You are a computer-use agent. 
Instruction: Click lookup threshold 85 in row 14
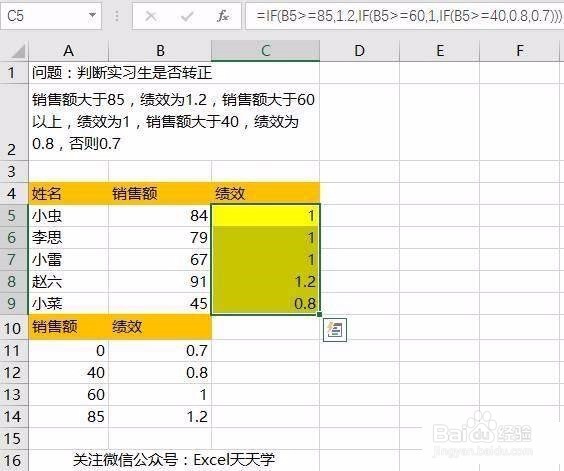(68, 417)
